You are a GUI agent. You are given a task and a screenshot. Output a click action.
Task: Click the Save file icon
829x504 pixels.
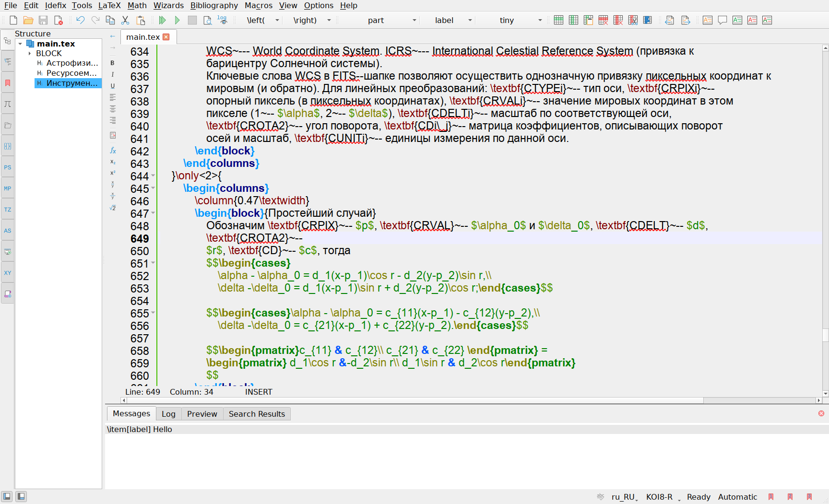pos(43,20)
